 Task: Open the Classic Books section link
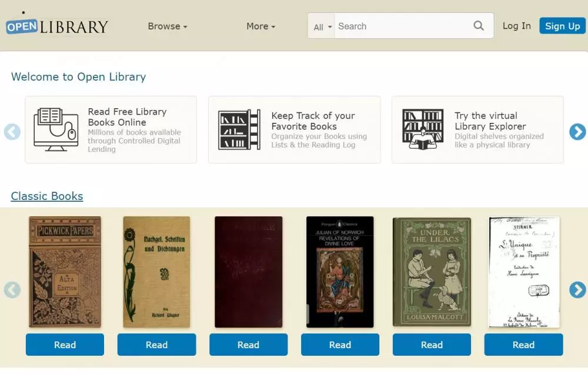click(47, 196)
